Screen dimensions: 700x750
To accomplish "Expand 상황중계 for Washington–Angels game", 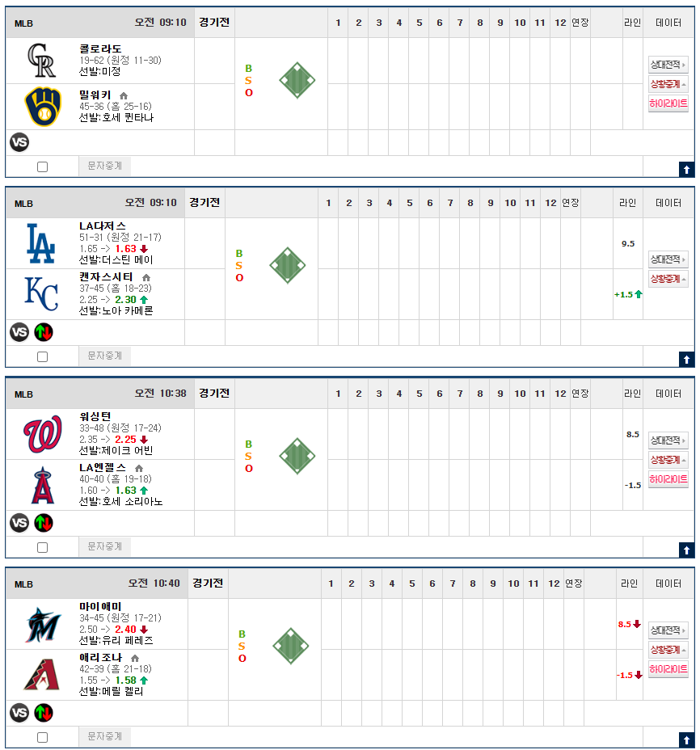I will tap(668, 460).
